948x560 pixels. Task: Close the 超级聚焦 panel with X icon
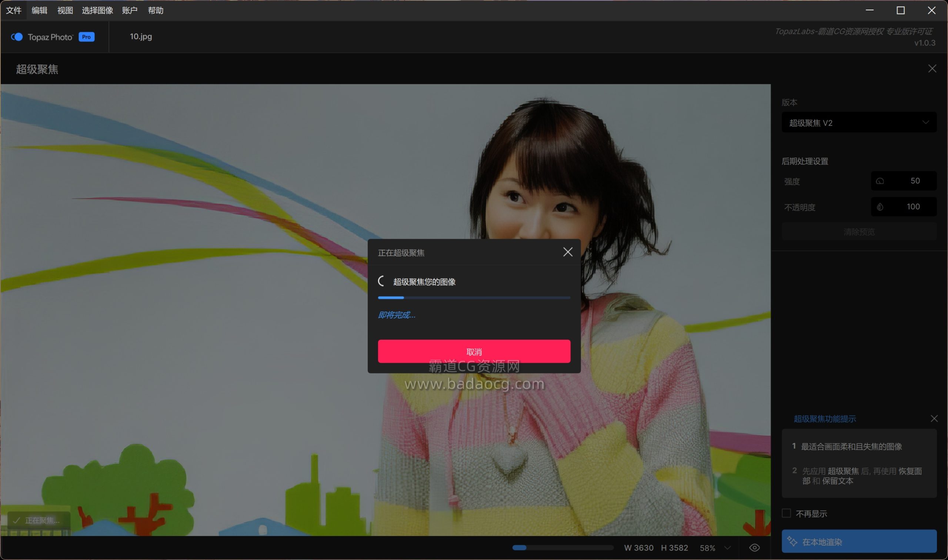coord(932,69)
